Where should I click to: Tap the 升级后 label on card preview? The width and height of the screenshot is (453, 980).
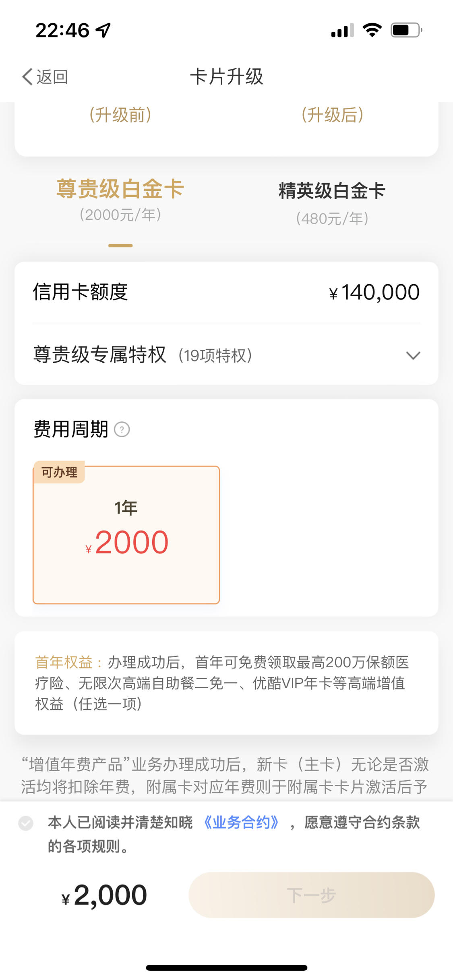332,115
